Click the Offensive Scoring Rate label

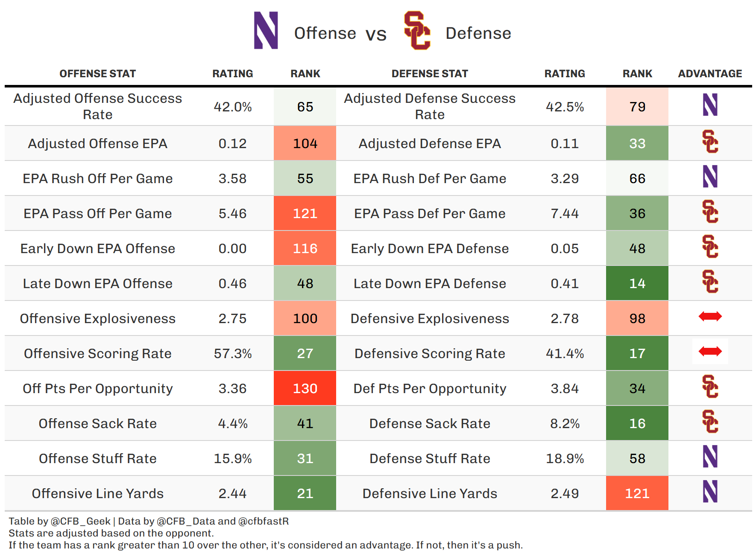[97, 353]
